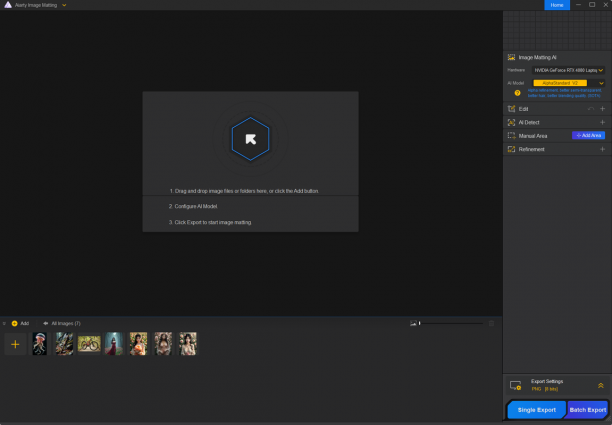Select the bicycle thumbnail
The image size is (612, 425).
tap(89, 344)
